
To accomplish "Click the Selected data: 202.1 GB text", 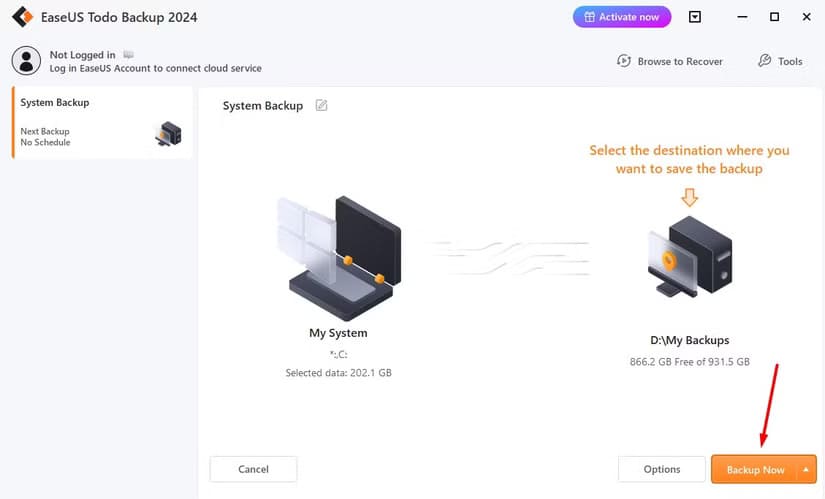I will click(338, 373).
